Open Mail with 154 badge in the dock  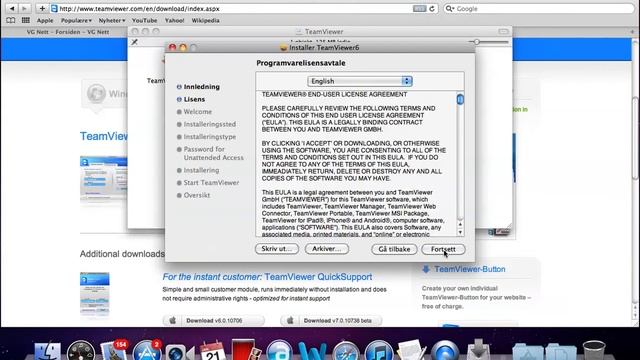(x=114, y=350)
